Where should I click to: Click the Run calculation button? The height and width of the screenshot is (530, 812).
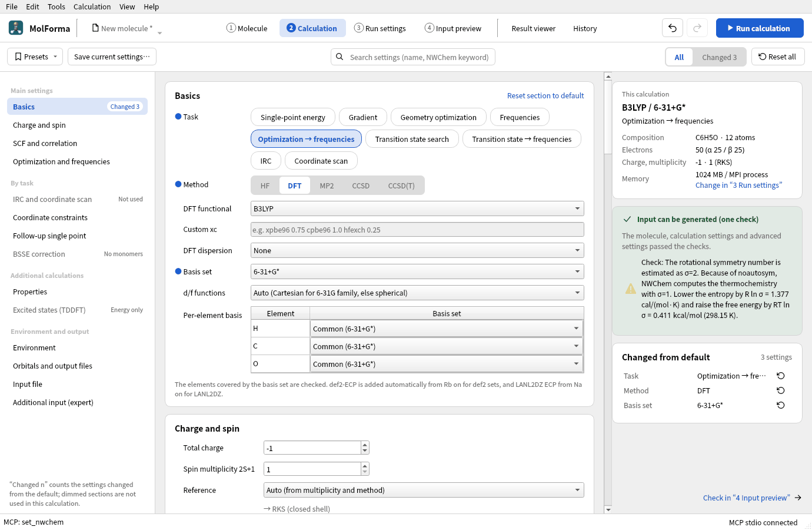pyautogui.click(x=760, y=28)
